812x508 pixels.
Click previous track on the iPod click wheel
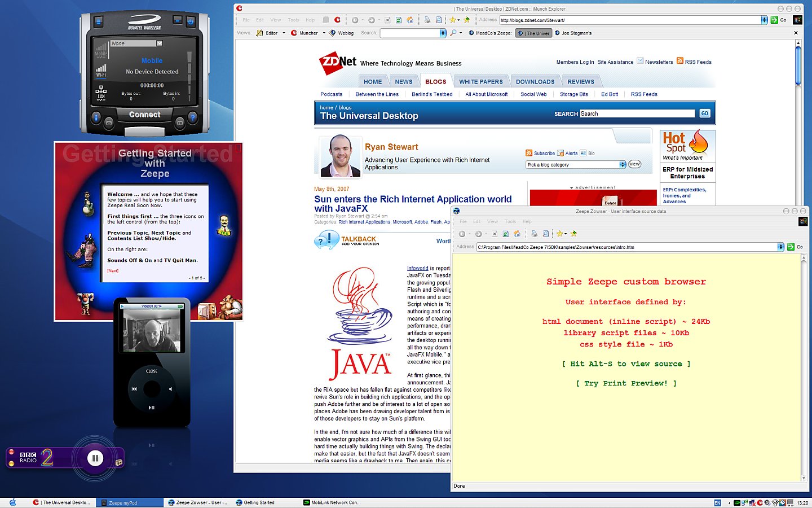click(x=134, y=389)
